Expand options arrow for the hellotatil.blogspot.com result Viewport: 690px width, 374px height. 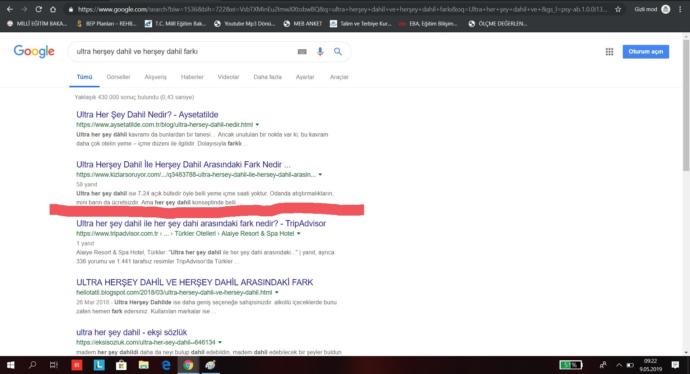click(x=277, y=293)
